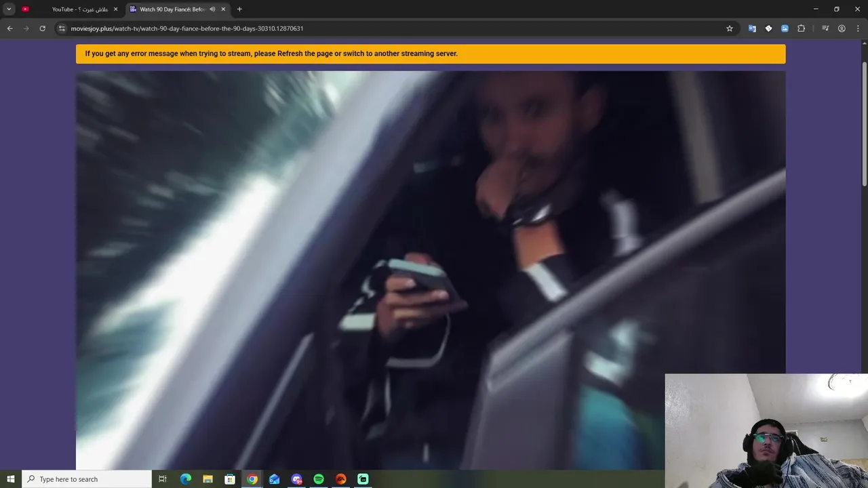Click the Chrome taskbar icon
Image resolution: width=868 pixels, height=488 pixels.
(252, 479)
